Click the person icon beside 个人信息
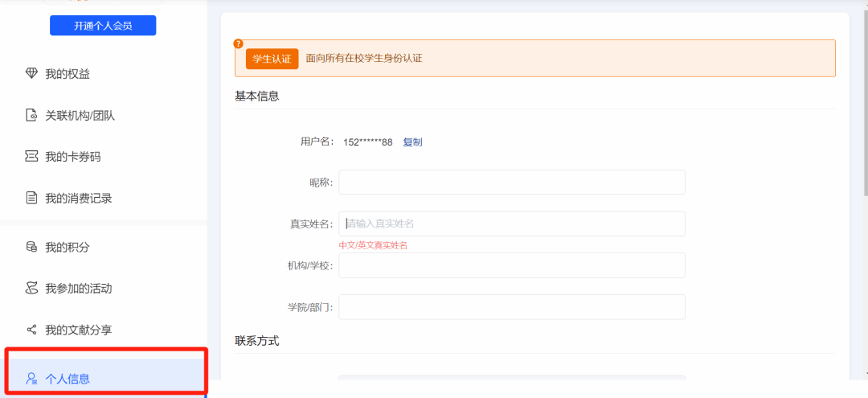 (31, 378)
